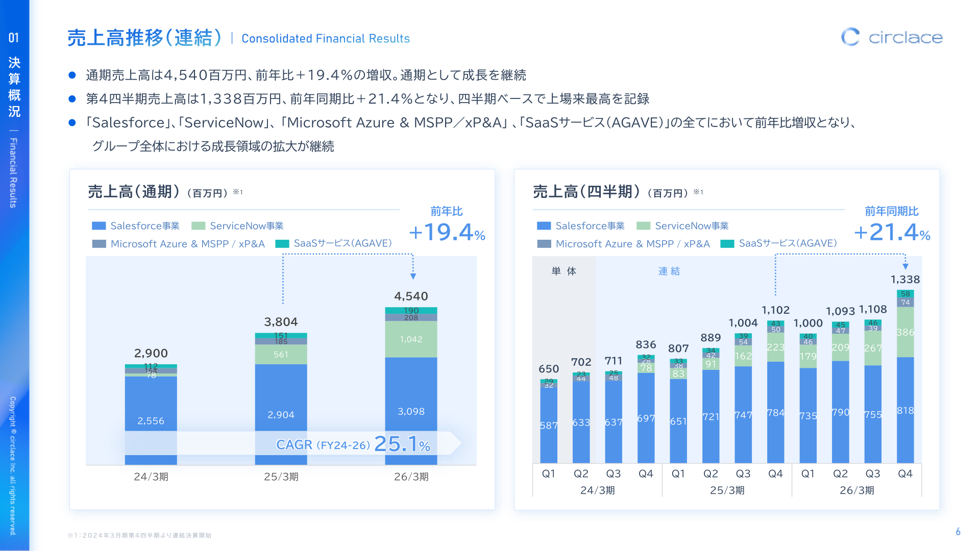Click the 26/3期 axis label in annual chart
This screenshot has height=551, width=980.
tap(411, 477)
